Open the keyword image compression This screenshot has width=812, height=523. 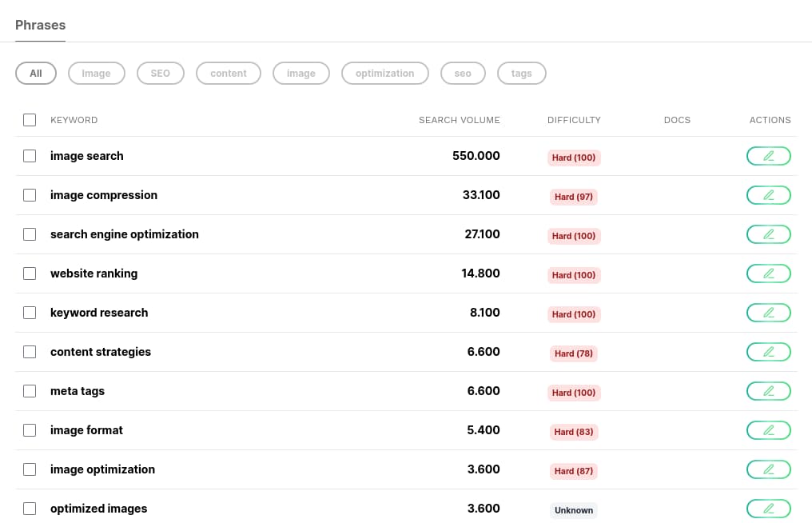(104, 195)
